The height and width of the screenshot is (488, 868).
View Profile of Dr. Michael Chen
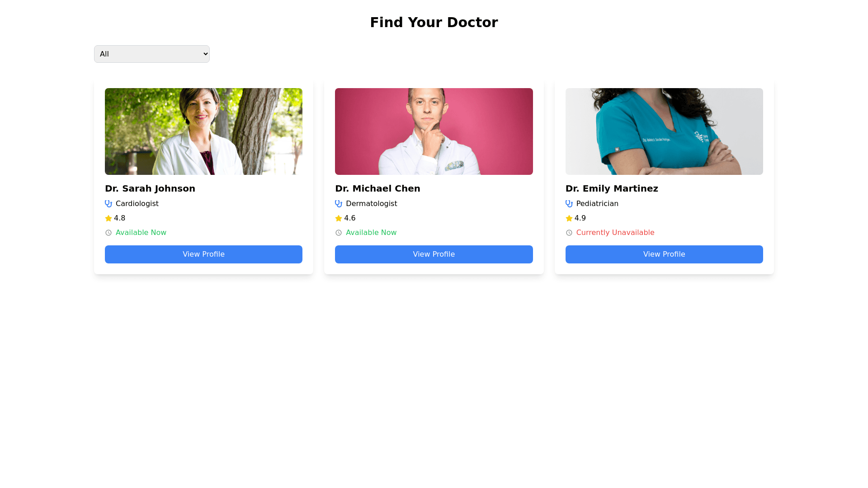(434, 254)
